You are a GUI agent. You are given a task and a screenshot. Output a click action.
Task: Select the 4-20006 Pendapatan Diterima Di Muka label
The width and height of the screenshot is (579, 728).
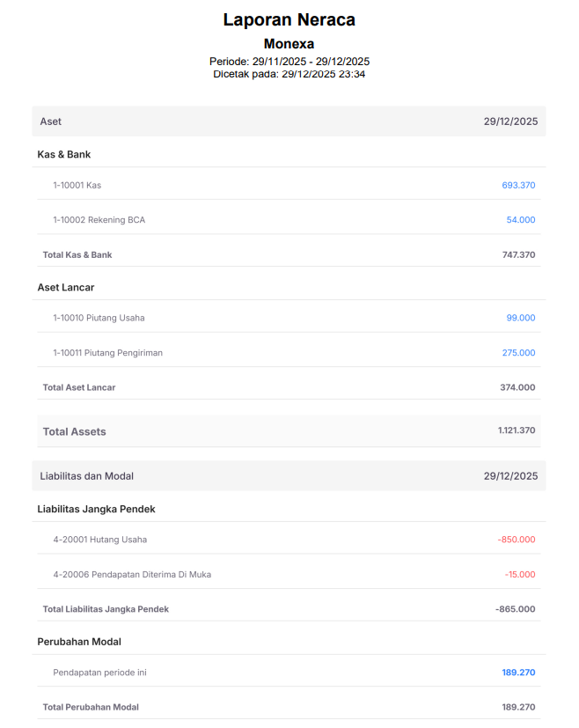coord(132,575)
